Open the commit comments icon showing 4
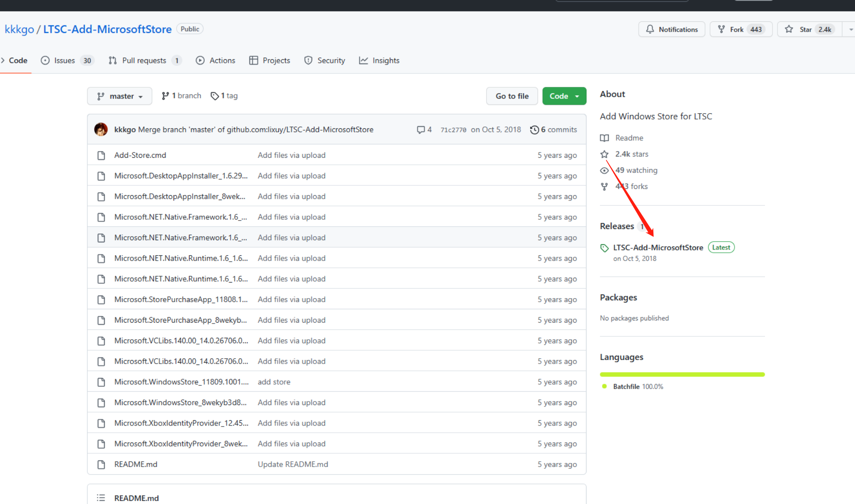This screenshot has width=855, height=504. tap(424, 130)
